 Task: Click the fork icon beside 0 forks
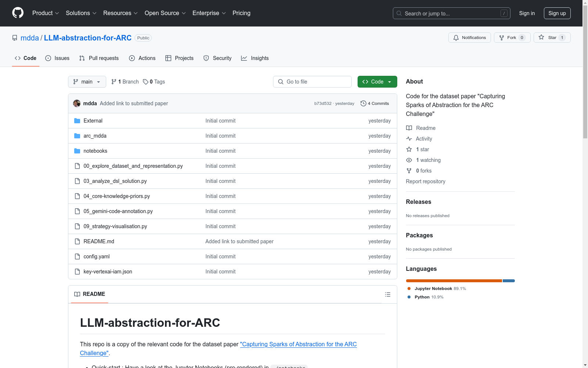tap(409, 171)
